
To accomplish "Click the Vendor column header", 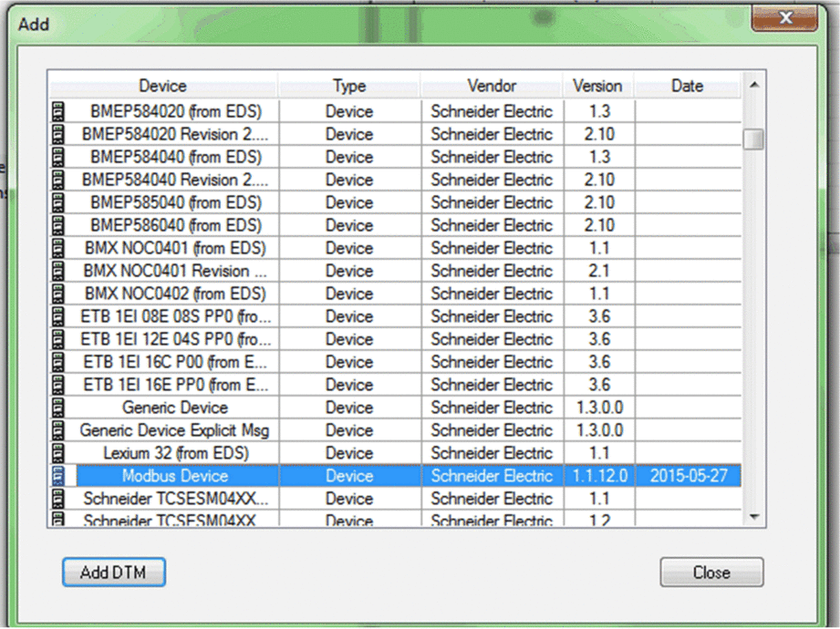I will 492,86.
